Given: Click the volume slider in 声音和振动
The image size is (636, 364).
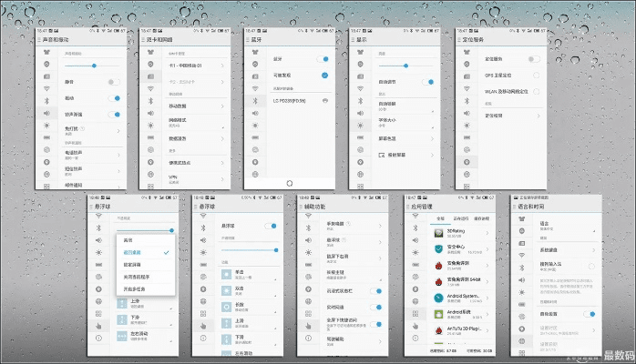Looking at the screenshot, I should 93,66.
